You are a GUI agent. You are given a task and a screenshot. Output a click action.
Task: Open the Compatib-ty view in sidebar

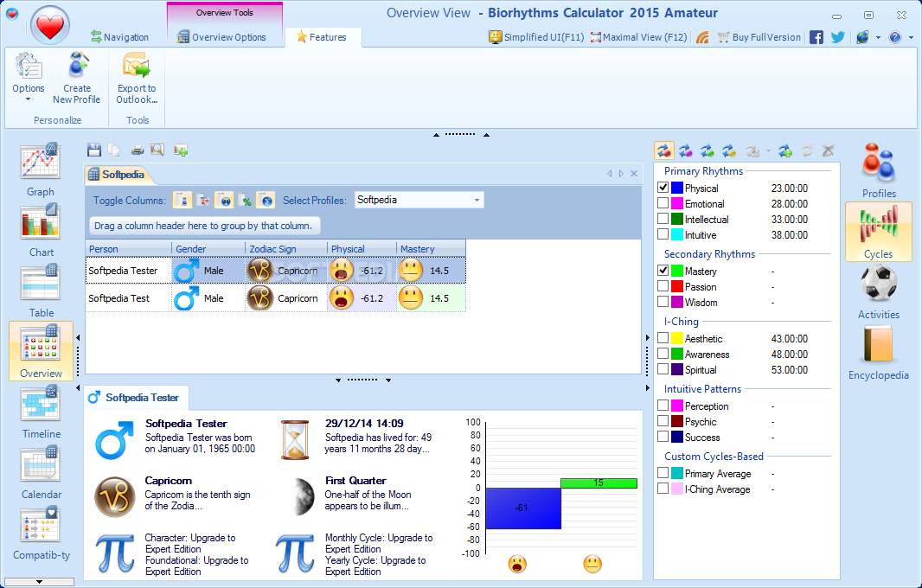coord(40,533)
